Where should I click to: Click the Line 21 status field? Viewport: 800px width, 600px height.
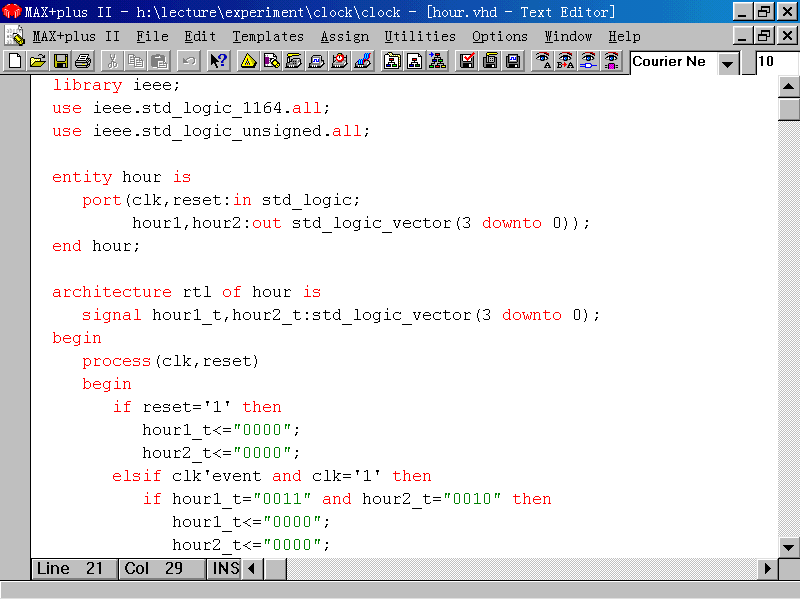coord(74,568)
